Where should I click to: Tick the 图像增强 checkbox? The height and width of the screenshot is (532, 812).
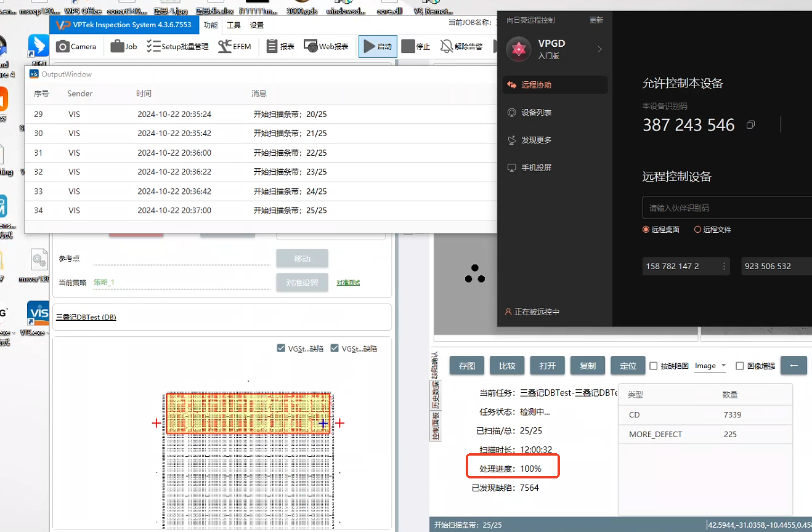click(740, 366)
